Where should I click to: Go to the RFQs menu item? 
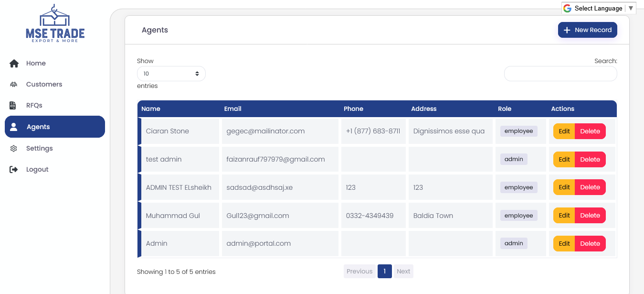(x=34, y=105)
